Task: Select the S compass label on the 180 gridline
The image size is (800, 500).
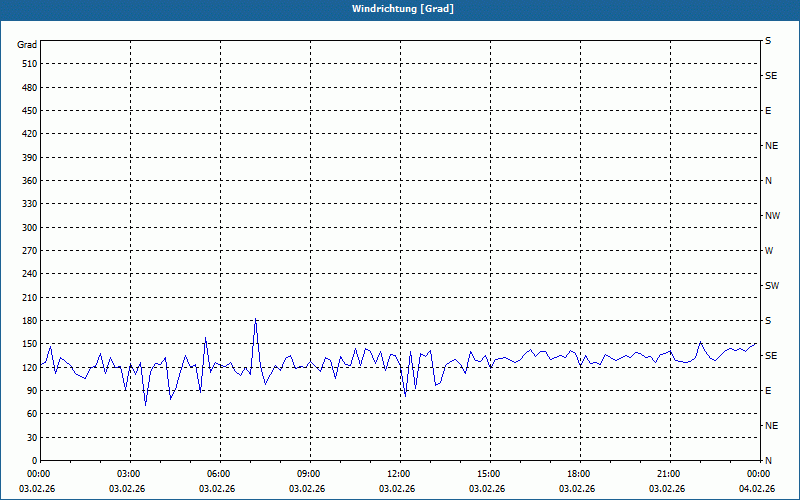Action: point(768,321)
